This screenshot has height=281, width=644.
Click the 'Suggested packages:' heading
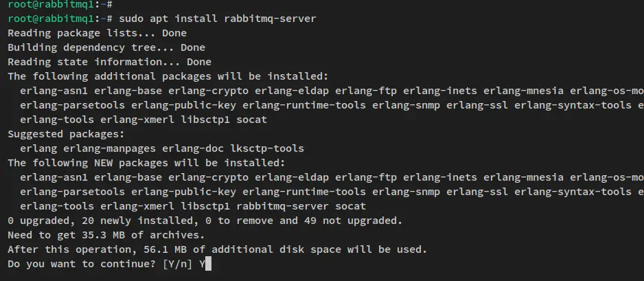(66, 134)
